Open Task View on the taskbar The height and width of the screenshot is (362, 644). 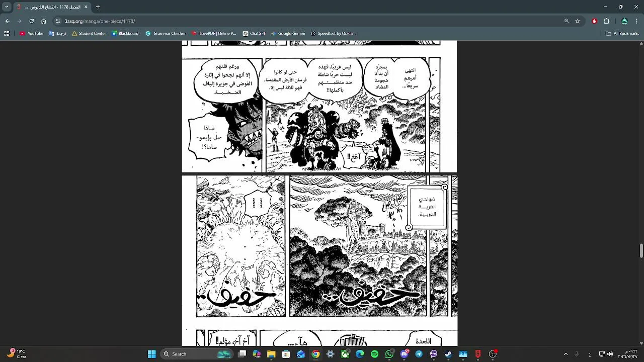[242, 354]
